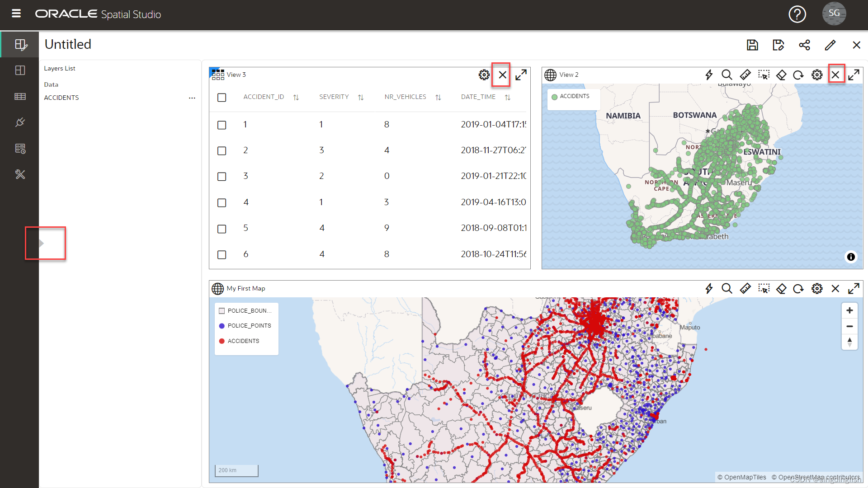Expand the collapsed side panel arrow
This screenshot has width=868, height=488.
pos(41,244)
